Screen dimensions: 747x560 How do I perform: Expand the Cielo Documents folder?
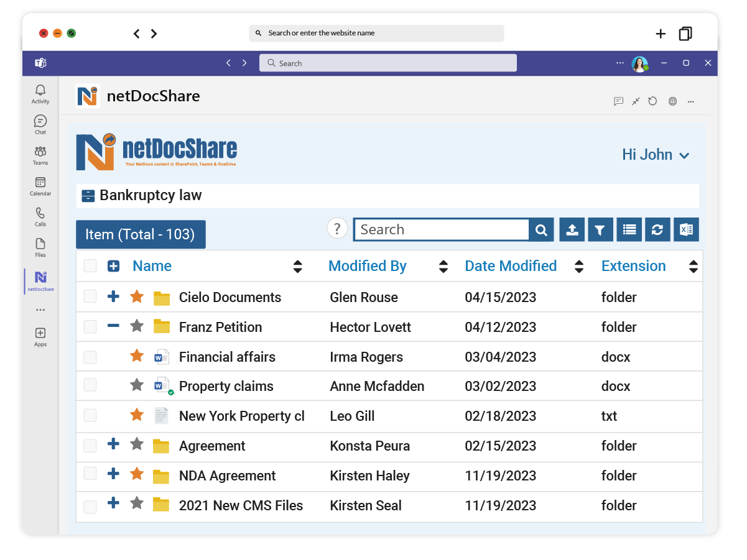[x=113, y=296]
